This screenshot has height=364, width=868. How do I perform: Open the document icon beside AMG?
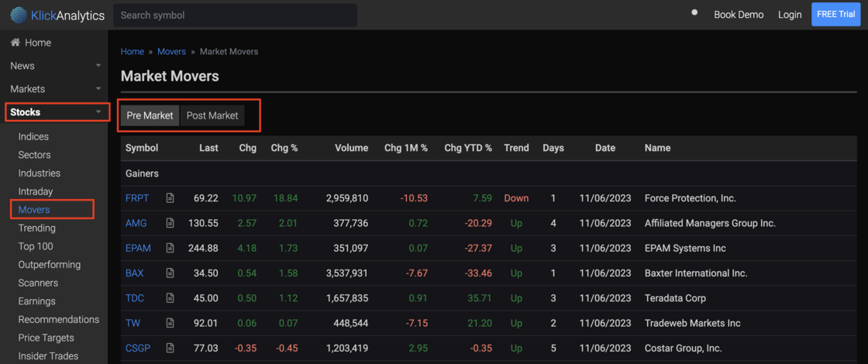pos(170,224)
